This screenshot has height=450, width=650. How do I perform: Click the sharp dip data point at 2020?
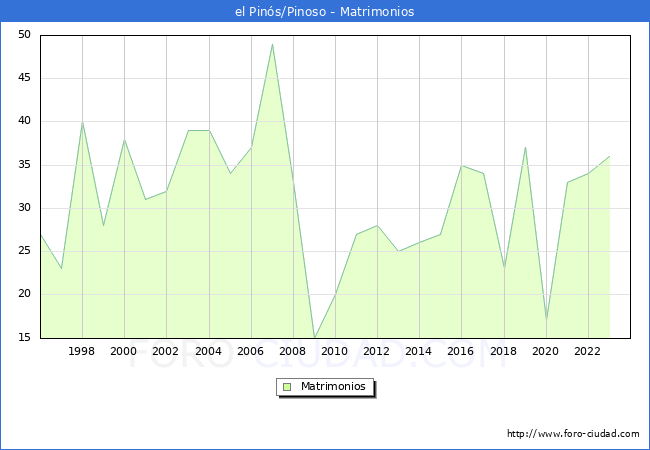(x=546, y=320)
